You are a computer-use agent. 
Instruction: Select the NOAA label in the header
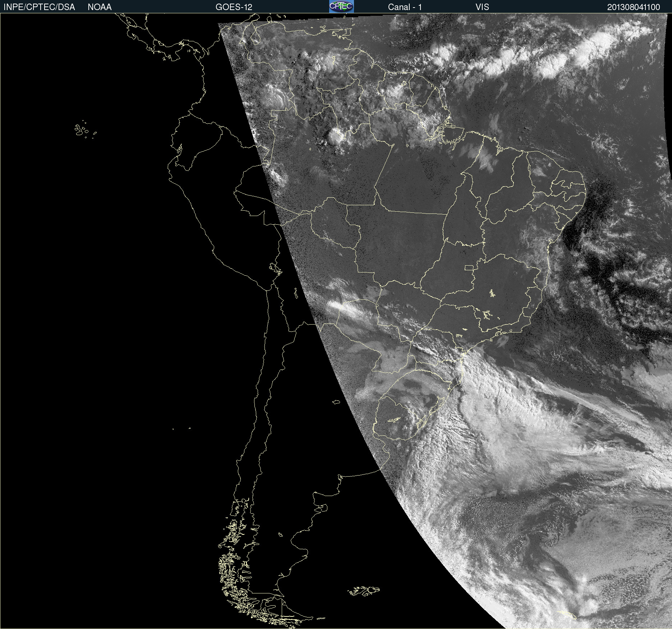pyautogui.click(x=100, y=7)
